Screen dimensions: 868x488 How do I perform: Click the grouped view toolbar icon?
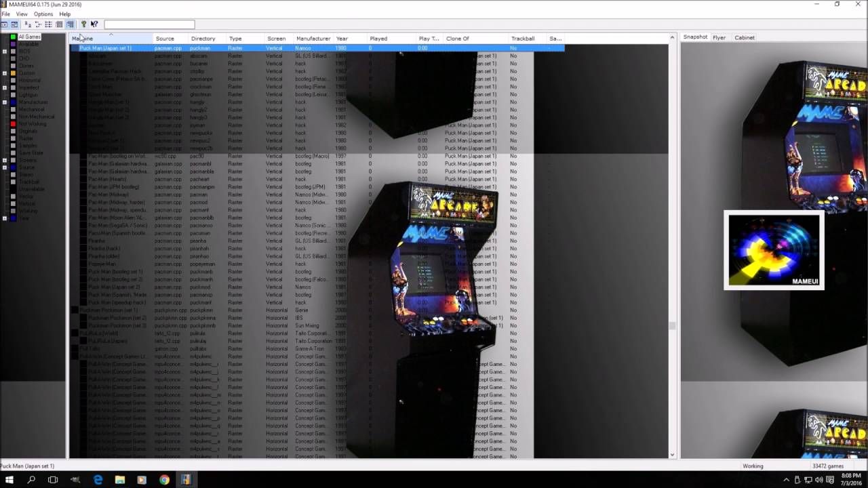(69, 24)
